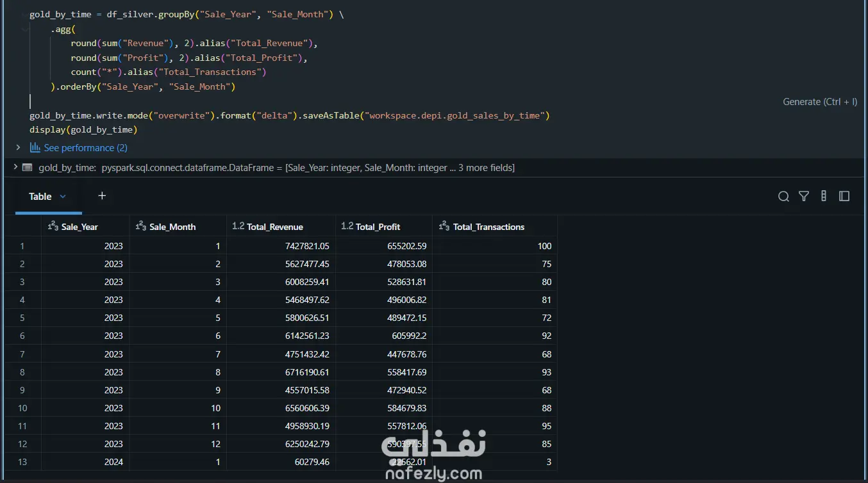Click the groupBy code line

(x=187, y=15)
